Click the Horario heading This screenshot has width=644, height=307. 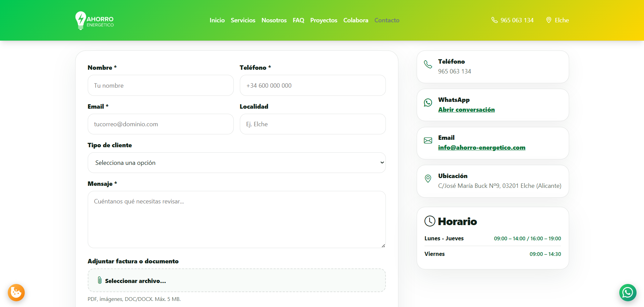[x=457, y=221]
